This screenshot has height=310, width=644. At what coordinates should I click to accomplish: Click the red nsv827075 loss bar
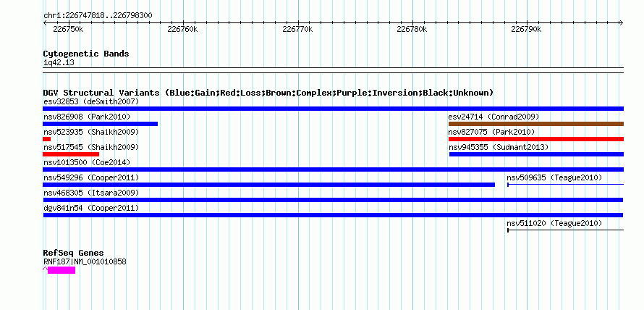click(x=536, y=139)
